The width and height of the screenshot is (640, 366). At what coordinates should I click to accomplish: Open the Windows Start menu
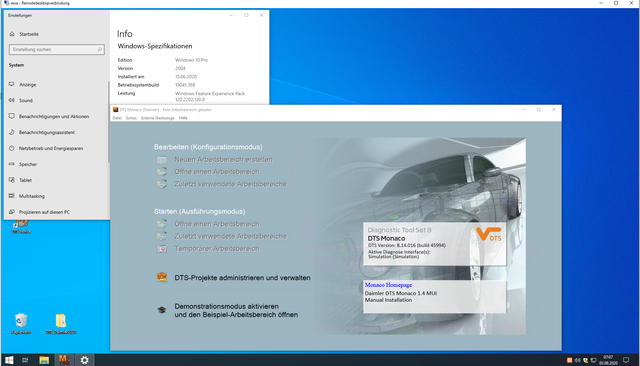pyautogui.click(x=9, y=360)
